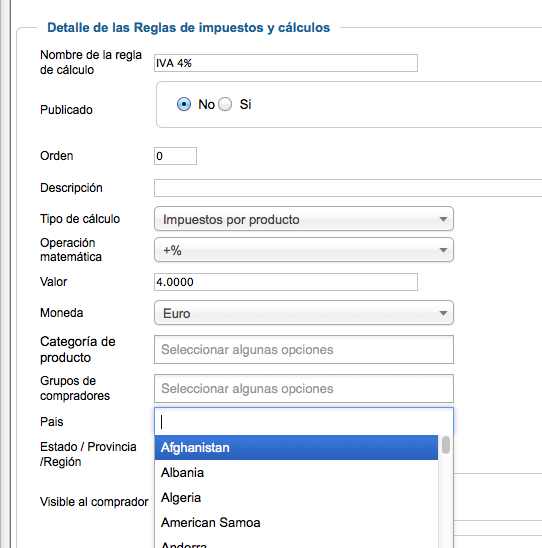Expand the Operación matemática dropdown
The width and height of the screenshot is (542, 548).
click(304, 250)
